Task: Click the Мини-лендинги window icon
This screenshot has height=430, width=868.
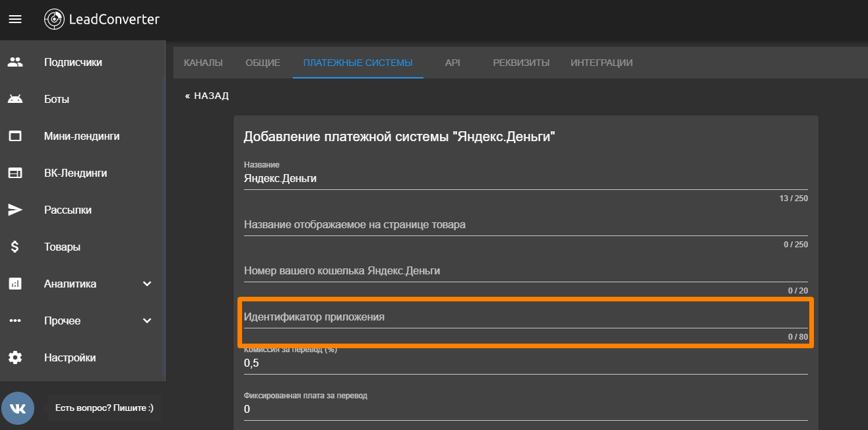Action: (15, 137)
